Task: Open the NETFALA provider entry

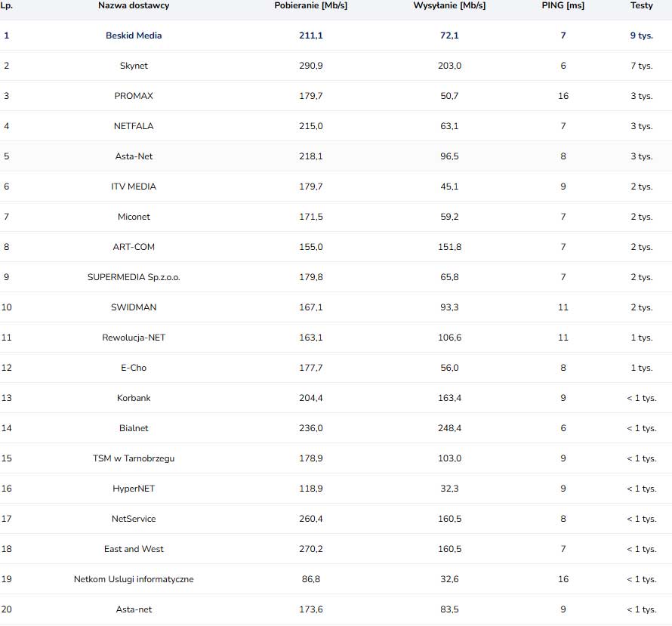Action: (x=134, y=126)
